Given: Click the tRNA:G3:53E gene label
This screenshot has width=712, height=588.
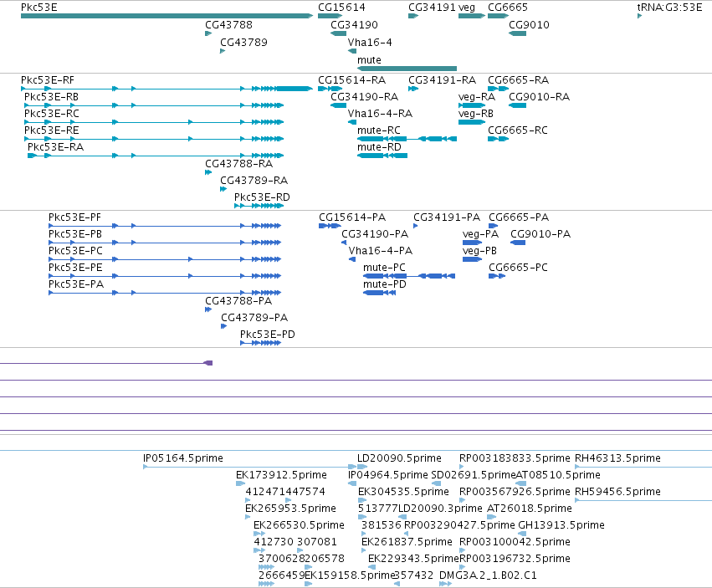Looking at the screenshot, I should 670,8.
